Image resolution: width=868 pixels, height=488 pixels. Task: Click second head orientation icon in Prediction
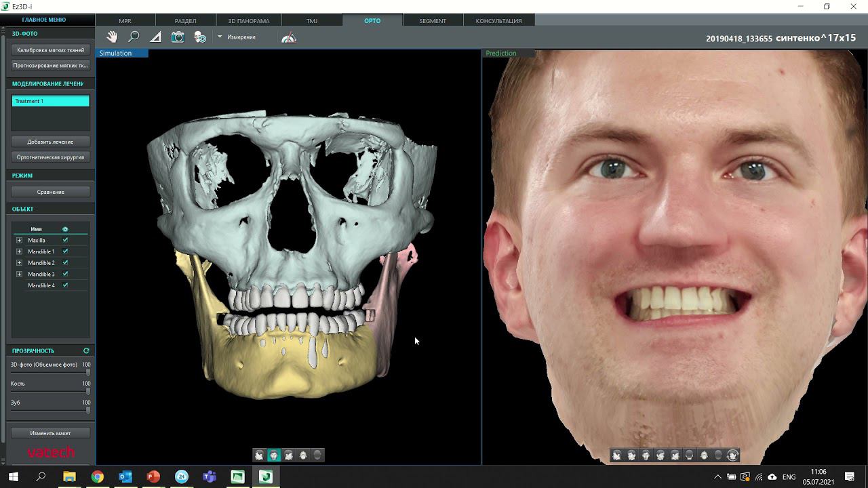(x=631, y=455)
